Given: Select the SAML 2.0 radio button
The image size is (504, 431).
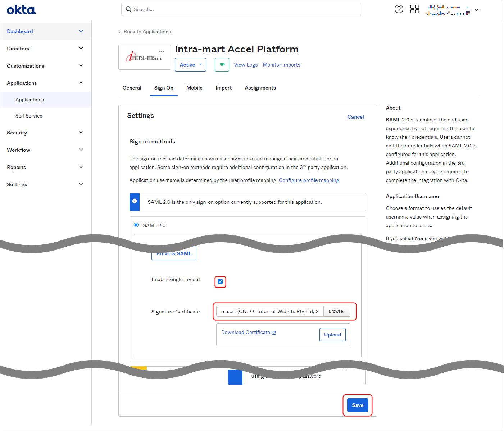Looking at the screenshot, I should click(x=136, y=225).
